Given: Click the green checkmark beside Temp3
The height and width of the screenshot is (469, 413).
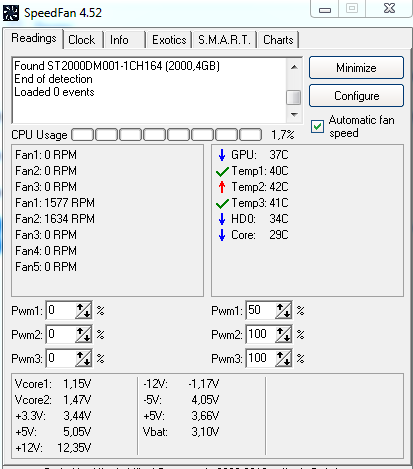Looking at the screenshot, I should tap(222, 203).
